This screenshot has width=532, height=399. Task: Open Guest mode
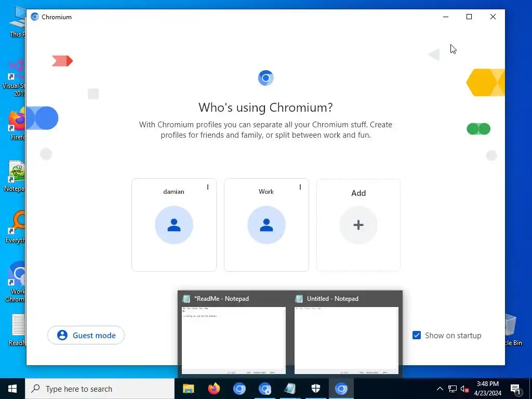pyautogui.click(x=86, y=335)
